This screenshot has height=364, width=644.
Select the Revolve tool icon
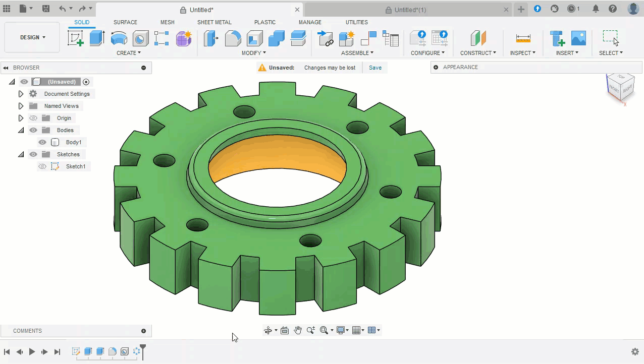click(x=119, y=38)
